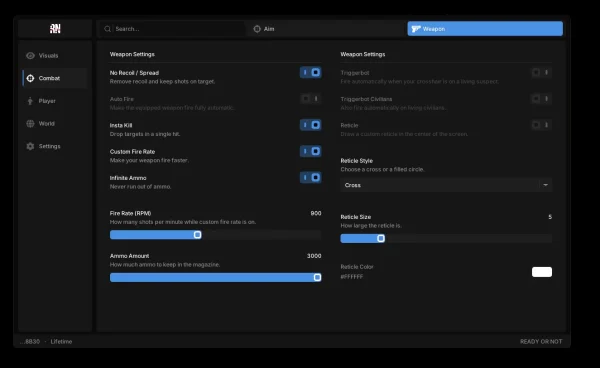This screenshot has height=368, width=600.
Task: Open the Combat section
Action: point(55,78)
